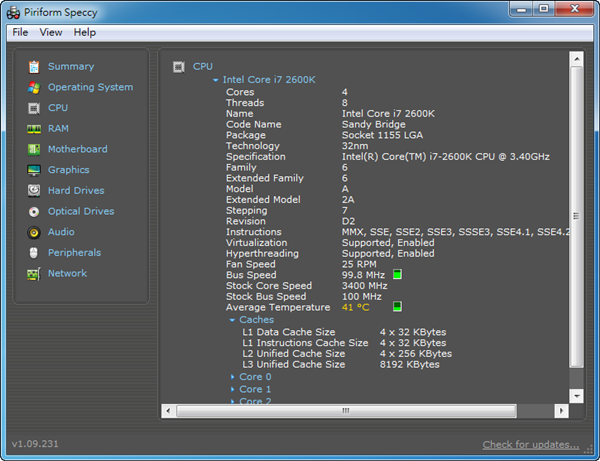Click green indicator beside Average Temperature
The height and width of the screenshot is (461, 600).
click(x=397, y=307)
